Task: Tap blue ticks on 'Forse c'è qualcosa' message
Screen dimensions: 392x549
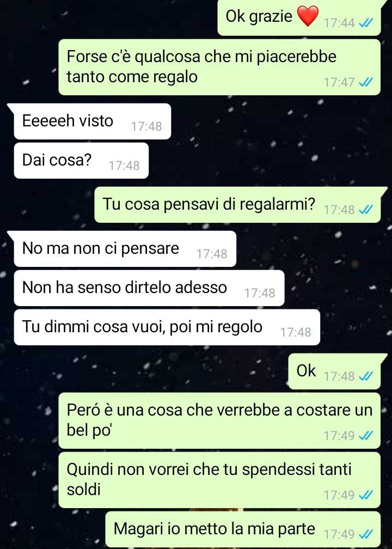Action: coord(366,82)
